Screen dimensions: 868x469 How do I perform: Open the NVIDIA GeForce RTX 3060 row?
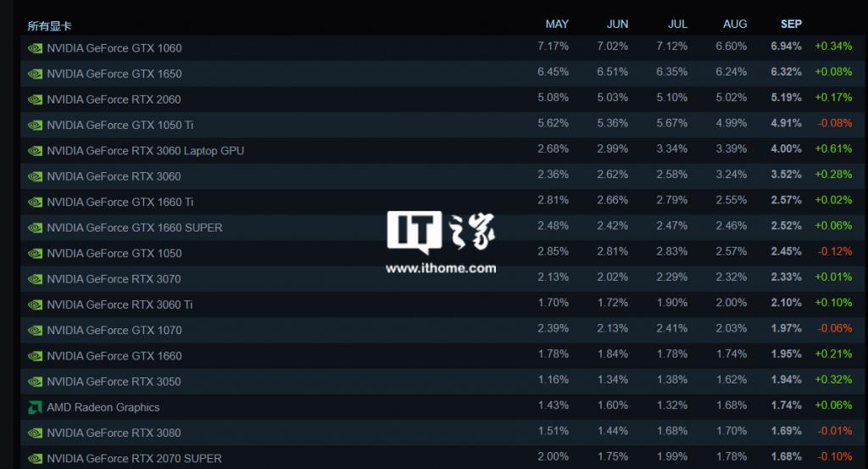[x=441, y=176]
